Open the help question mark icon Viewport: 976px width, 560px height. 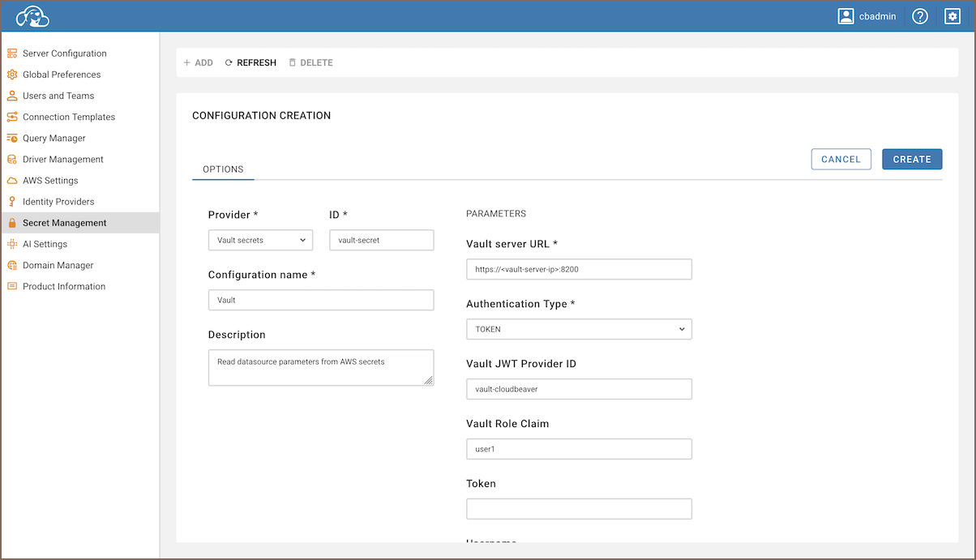[919, 16]
